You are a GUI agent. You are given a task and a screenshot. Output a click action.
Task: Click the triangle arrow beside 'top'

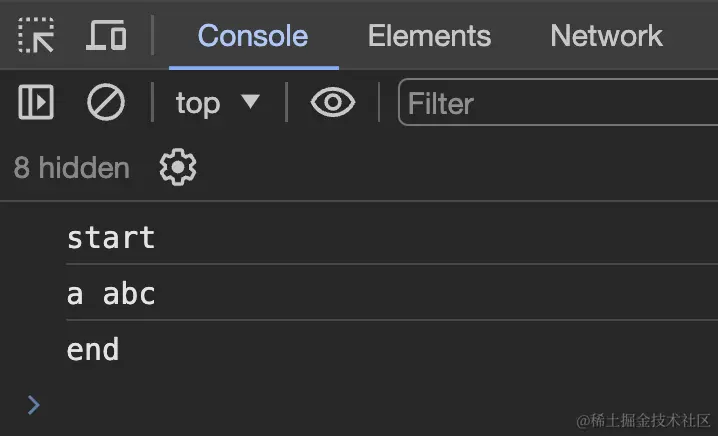pos(250,102)
